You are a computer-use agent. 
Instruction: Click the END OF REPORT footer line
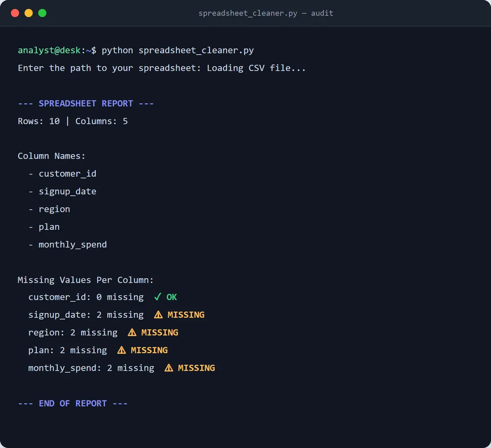coord(73,403)
